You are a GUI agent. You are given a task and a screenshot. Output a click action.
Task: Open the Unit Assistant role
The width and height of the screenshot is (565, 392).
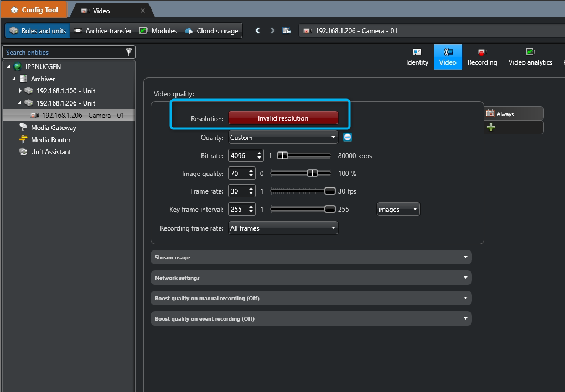(x=50, y=152)
